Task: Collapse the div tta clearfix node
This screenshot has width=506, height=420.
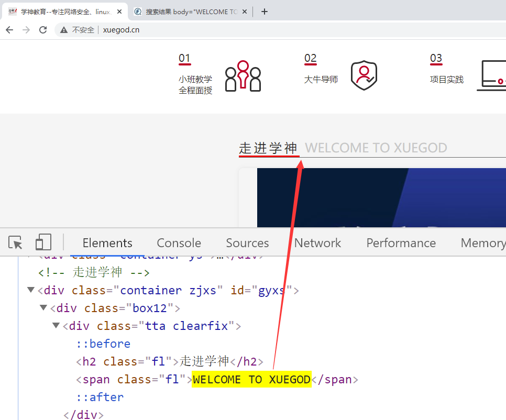Action: [56, 325]
